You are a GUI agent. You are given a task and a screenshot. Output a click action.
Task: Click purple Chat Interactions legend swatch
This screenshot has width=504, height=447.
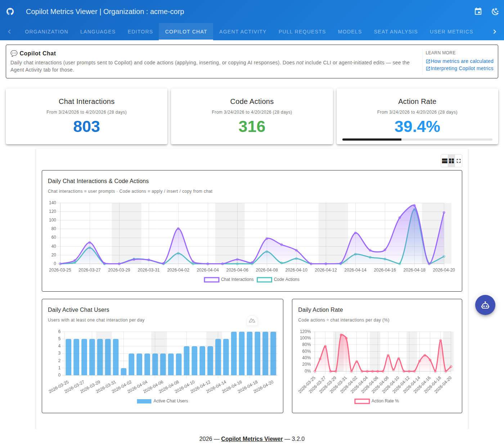212,280
